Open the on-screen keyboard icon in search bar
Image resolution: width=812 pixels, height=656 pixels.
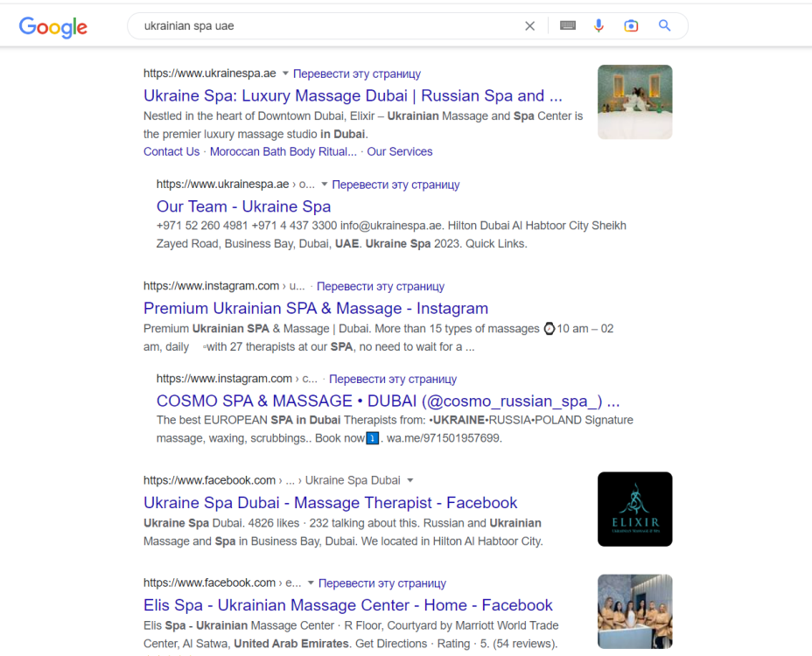point(567,25)
